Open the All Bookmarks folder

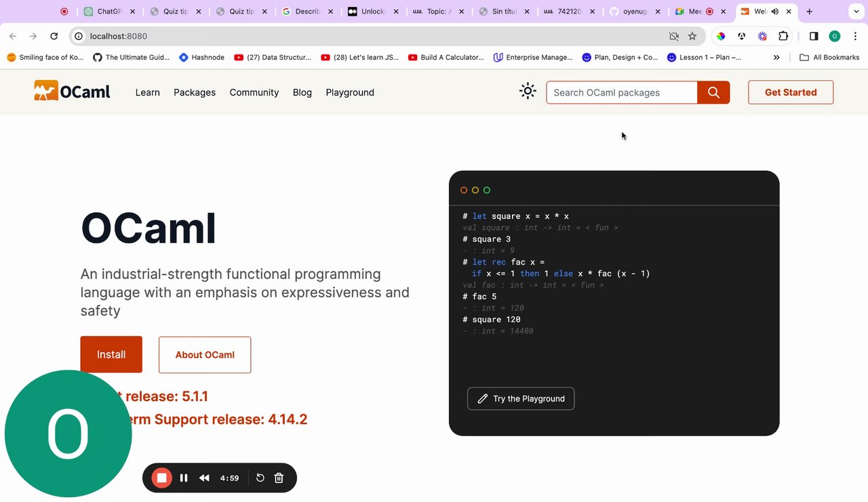pos(829,58)
